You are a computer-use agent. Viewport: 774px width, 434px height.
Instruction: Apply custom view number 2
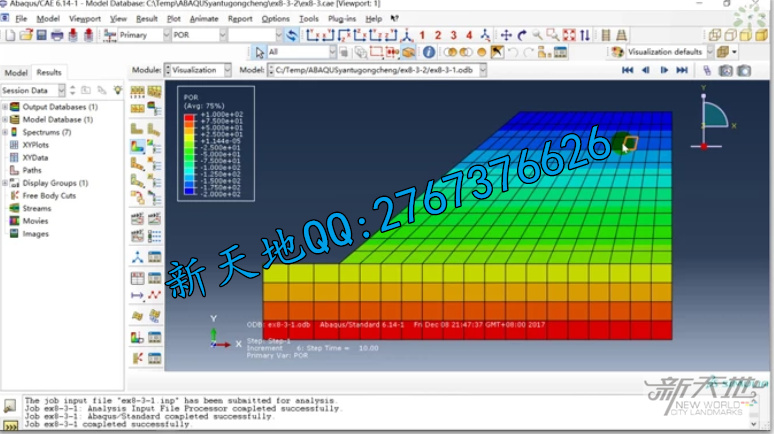[x=438, y=35]
